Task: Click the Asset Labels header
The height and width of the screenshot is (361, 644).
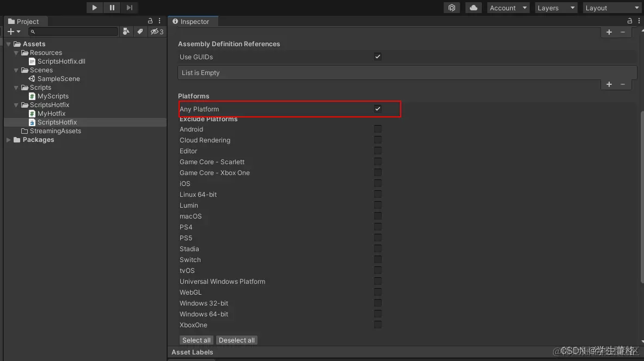Action: tap(192, 352)
